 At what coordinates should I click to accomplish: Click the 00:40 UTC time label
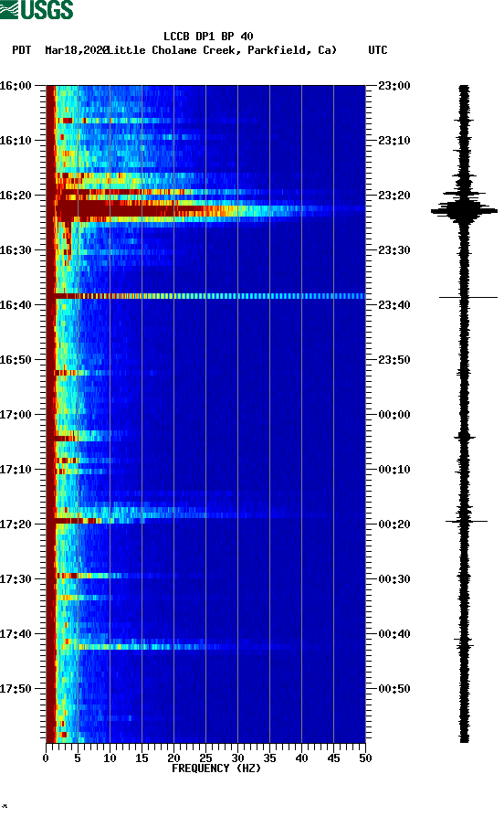394,633
